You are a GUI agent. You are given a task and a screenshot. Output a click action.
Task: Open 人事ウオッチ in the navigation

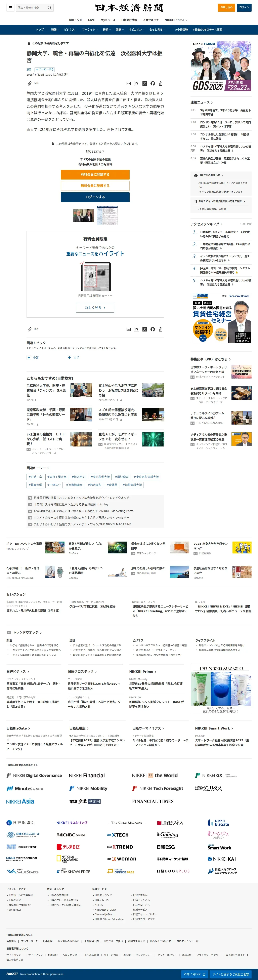tap(151, 20)
